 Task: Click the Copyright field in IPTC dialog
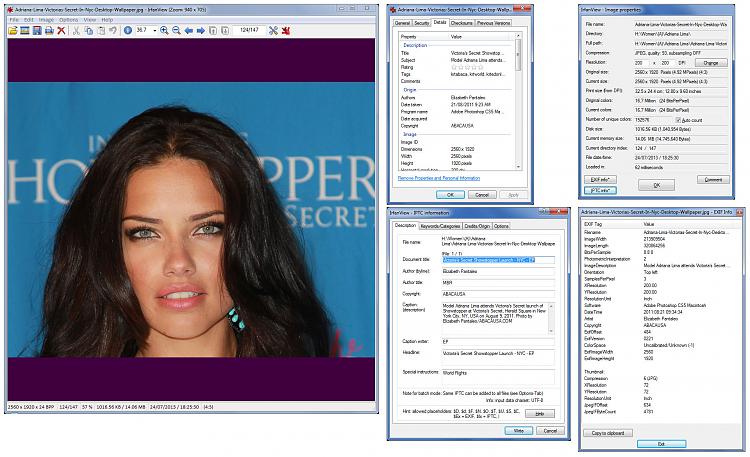(x=498, y=294)
